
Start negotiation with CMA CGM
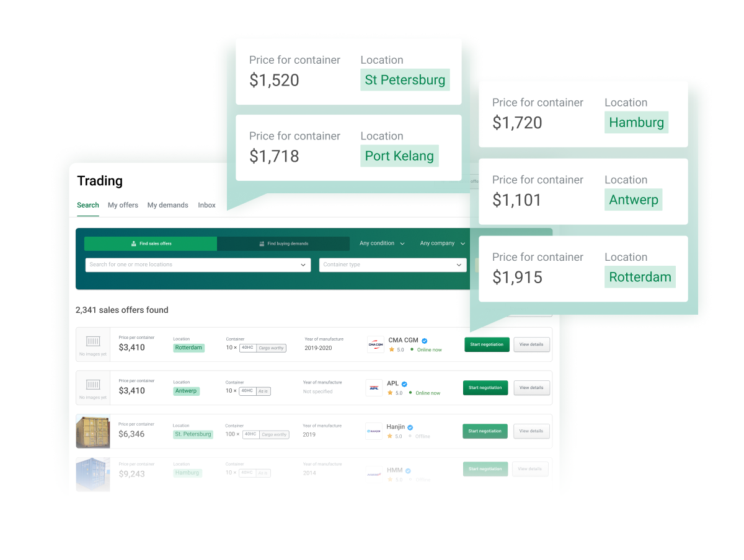click(x=487, y=344)
